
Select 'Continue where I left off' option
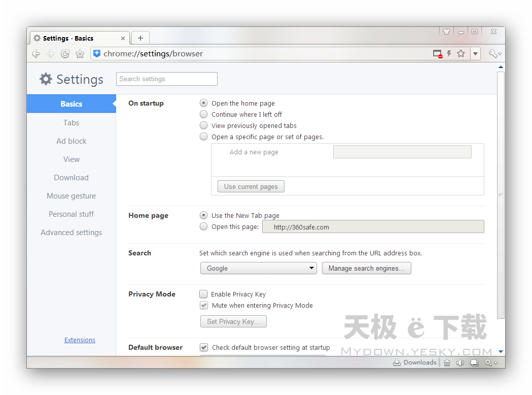pos(203,114)
